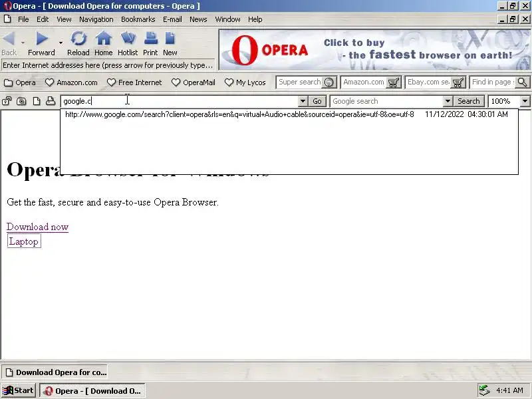Toggle image loading camera icon
532x399 pixels.
coord(21,101)
